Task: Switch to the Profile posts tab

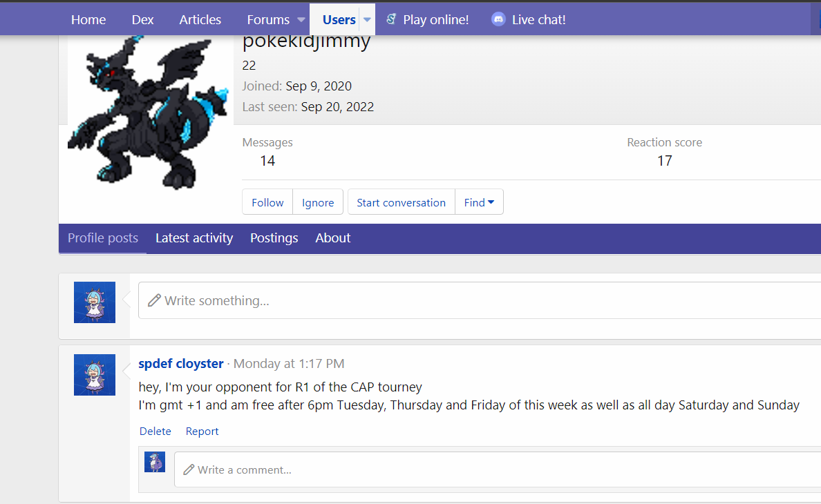Action: click(102, 238)
